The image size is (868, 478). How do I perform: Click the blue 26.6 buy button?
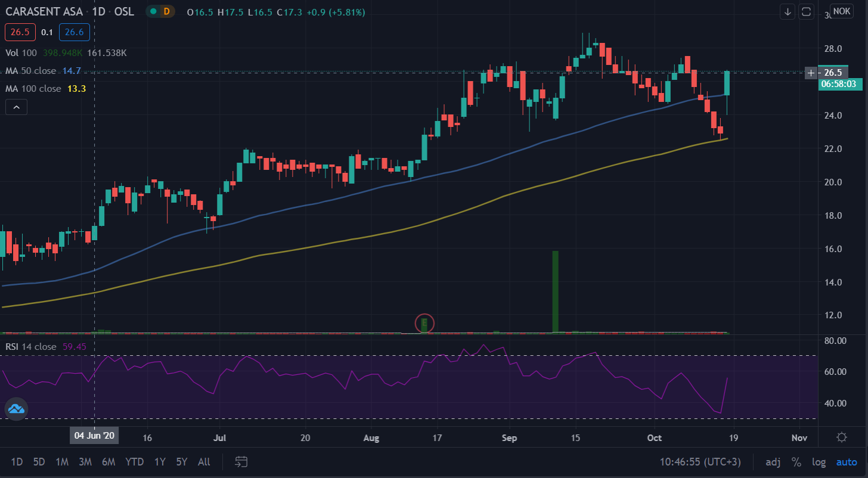pos(75,32)
